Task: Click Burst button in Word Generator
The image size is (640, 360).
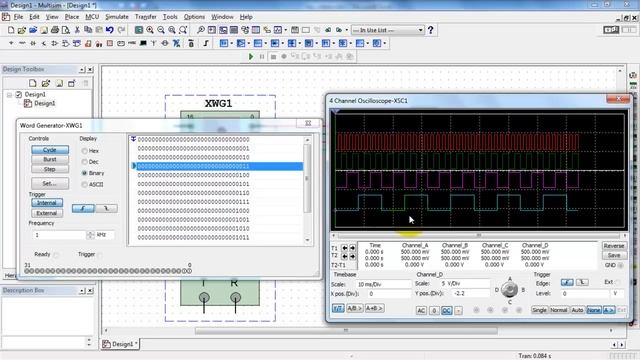Action: click(x=50, y=160)
